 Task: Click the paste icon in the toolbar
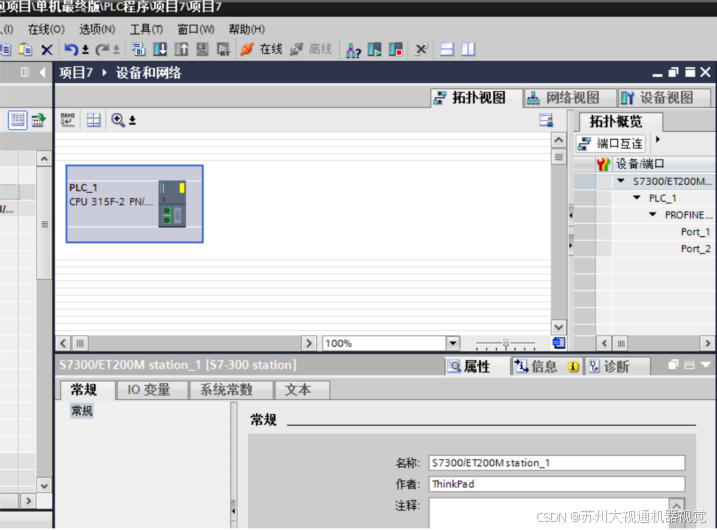[x=25, y=49]
